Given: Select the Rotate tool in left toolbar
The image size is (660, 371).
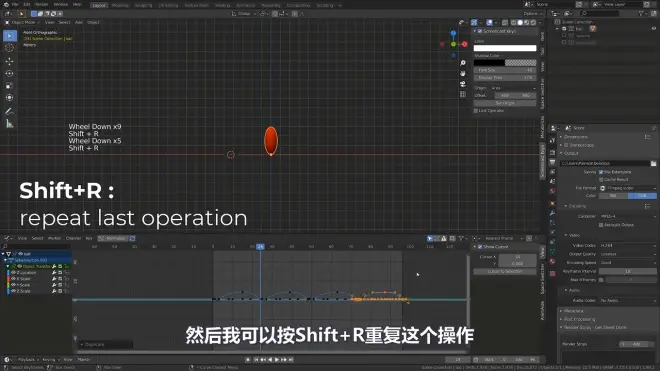Looking at the screenshot, I should pos(9,73).
